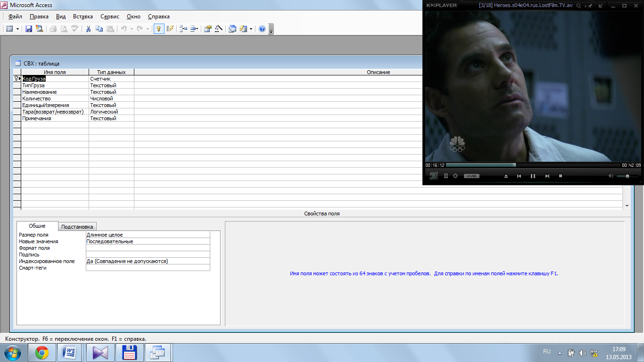Click the KMPlayer open/eject file button
This screenshot has height=362, width=644.
[x=506, y=176]
